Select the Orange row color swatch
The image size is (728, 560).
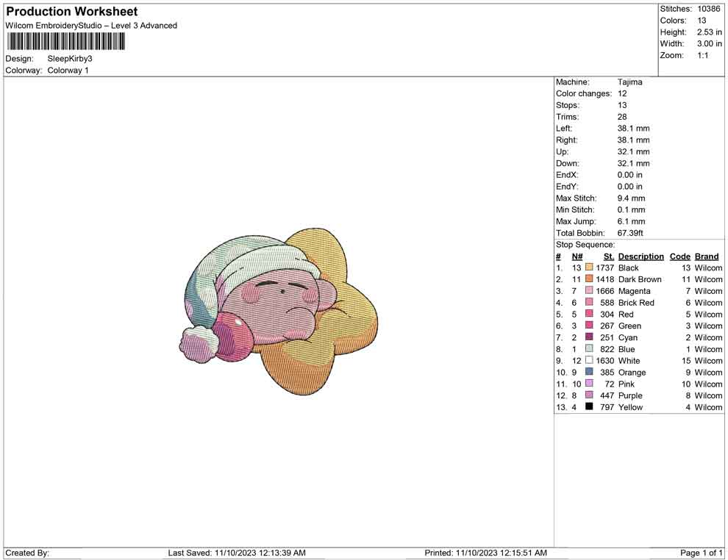[x=589, y=372]
